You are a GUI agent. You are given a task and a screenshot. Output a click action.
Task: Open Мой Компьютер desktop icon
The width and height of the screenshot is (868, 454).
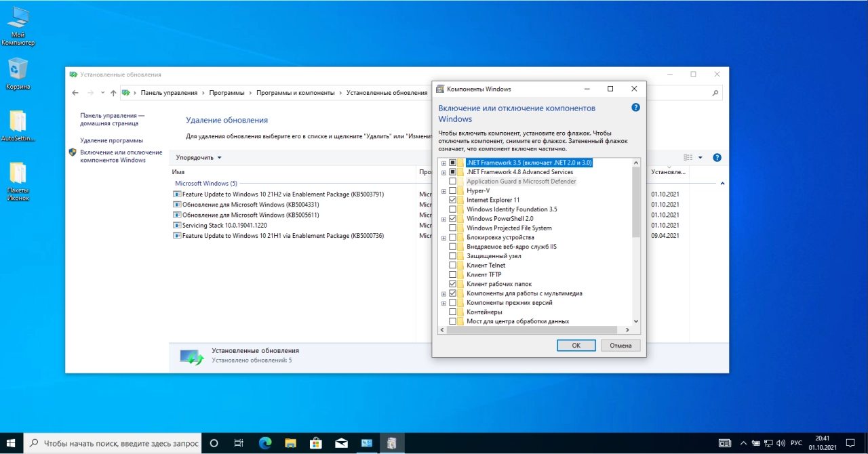pos(18,26)
